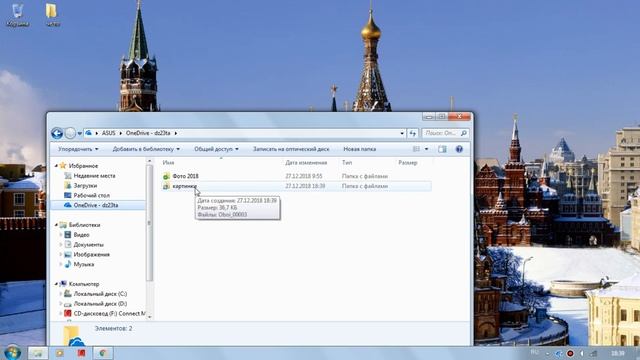
Task: Click the red application taskbar icon
Action: [81, 353]
